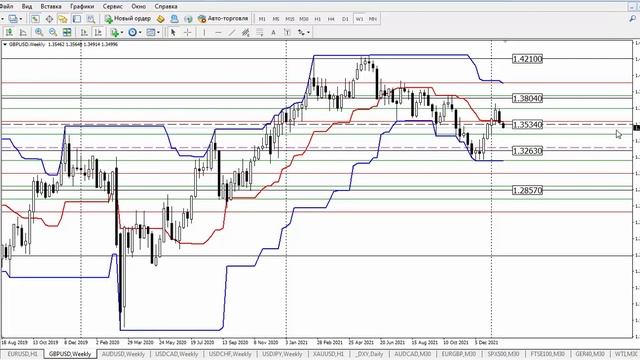
Task: Pick the Fibonacci retracement tool
Action: 260,32
